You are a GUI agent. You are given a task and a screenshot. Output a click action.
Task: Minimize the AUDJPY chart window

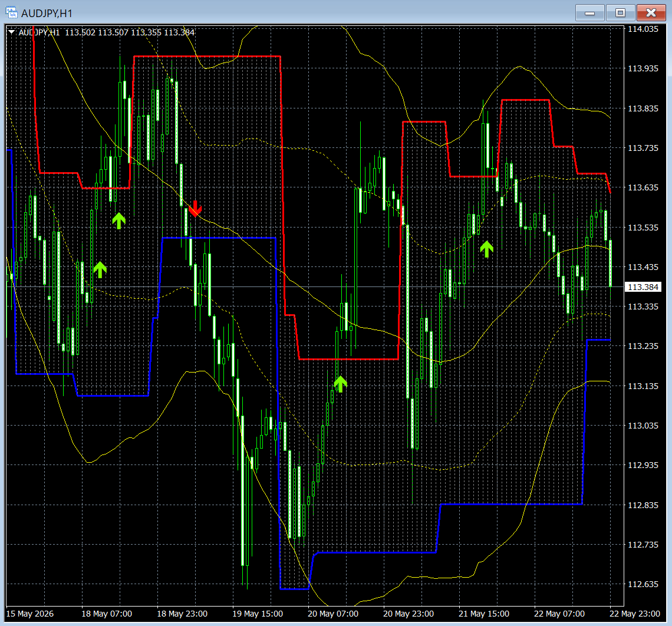(589, 13)
